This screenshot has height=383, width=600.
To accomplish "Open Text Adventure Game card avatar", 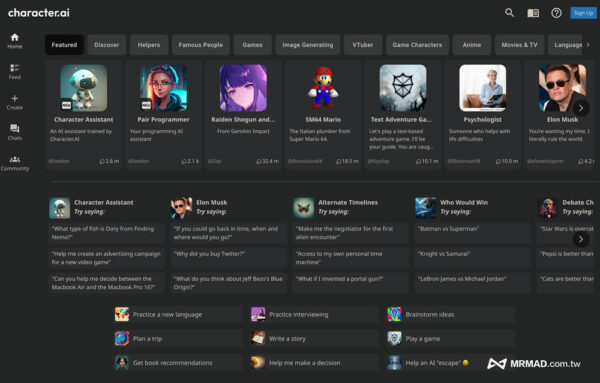I will tap(403, 88).
